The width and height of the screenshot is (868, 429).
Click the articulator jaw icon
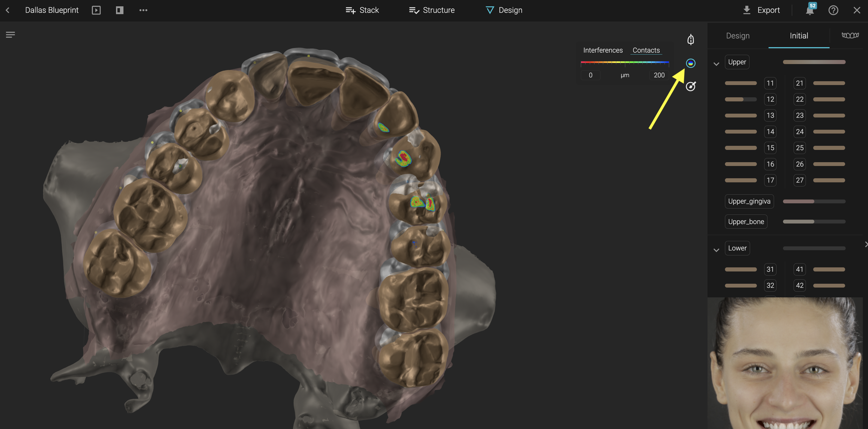(690, 40)
